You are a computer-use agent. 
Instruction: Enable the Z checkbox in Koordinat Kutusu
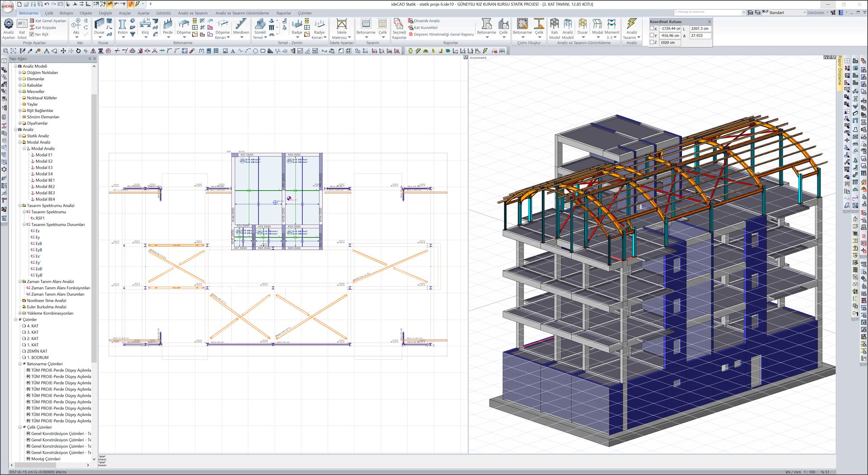click(x=652, y=42)
